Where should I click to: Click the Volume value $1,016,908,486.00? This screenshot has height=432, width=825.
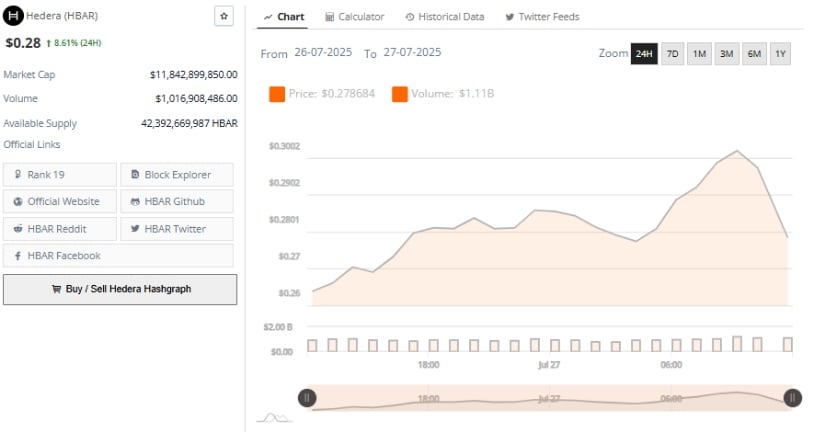point(196,98)
